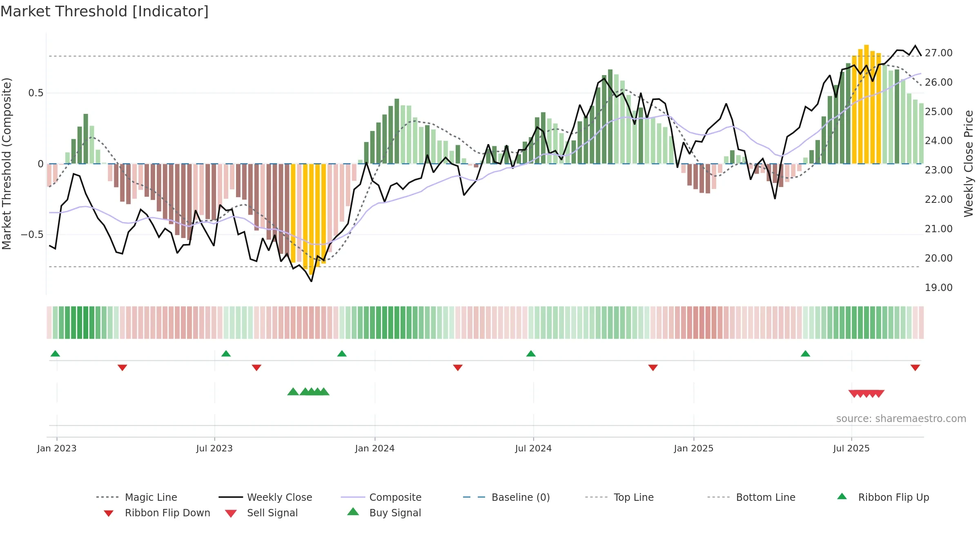
Task: Click the Weekly Close line's peak at chart end
Action: click(x=915, y=46)
